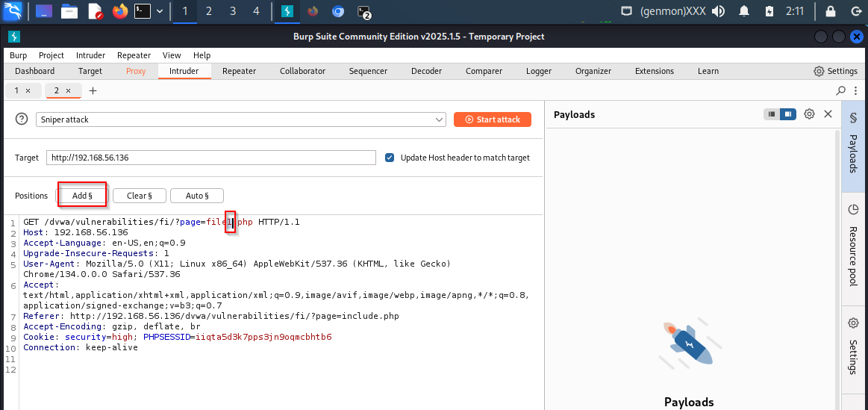Expand the Sniper attack type dropdown
The width and height of the screenshot is (868, 410).
coord(241,119)
